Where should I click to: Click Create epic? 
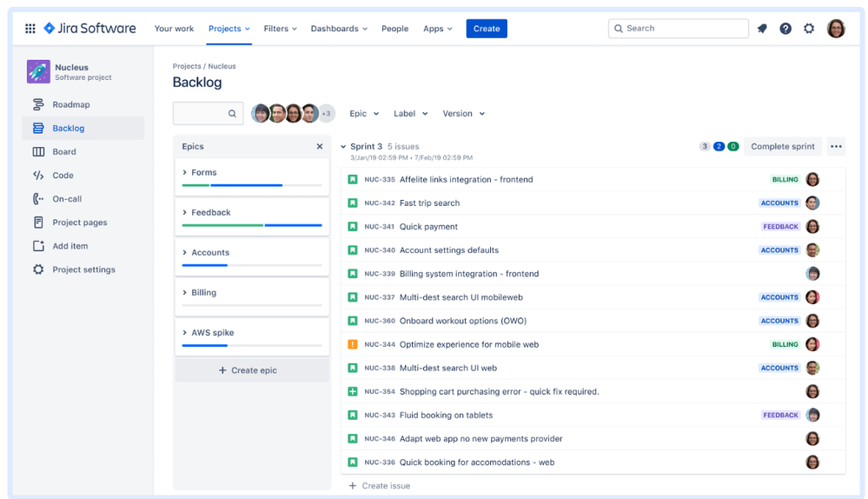click(252, 370)
